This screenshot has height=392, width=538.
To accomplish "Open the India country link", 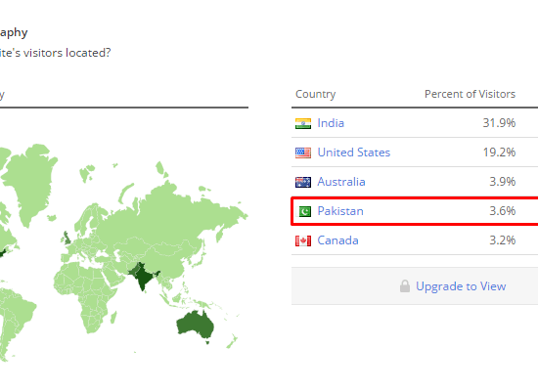I will pyautogui.click(x=331, y=123).
